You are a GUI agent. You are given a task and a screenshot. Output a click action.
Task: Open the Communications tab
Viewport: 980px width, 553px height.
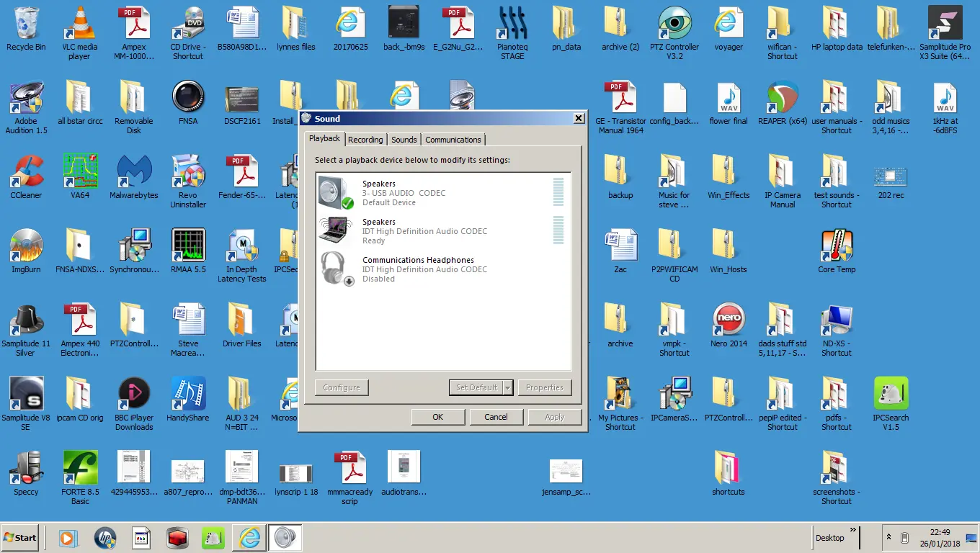(453, 140)
